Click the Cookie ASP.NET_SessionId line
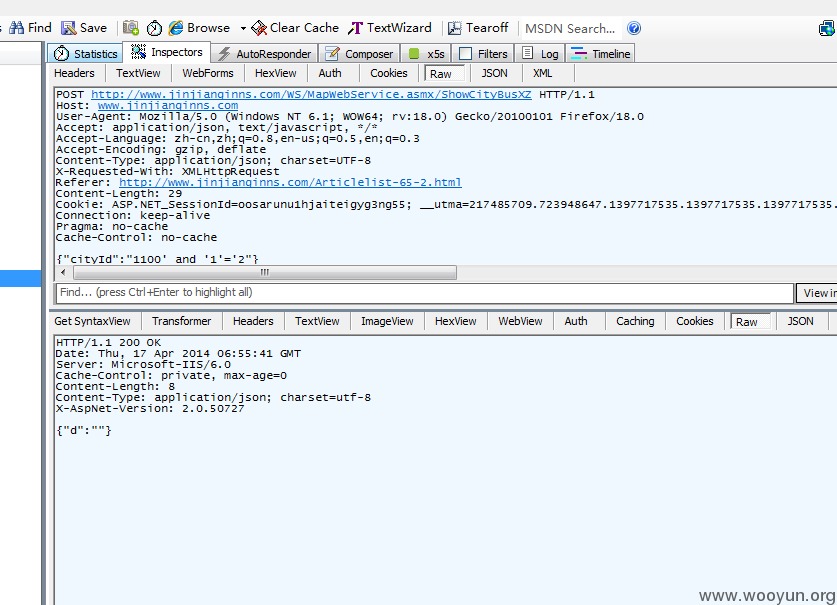 (446, 205)
